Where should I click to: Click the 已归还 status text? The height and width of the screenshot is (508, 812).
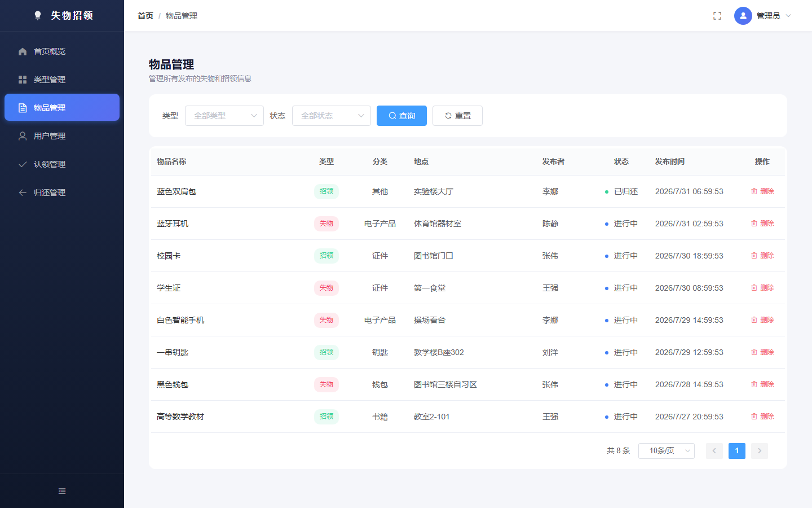[626, 191]
